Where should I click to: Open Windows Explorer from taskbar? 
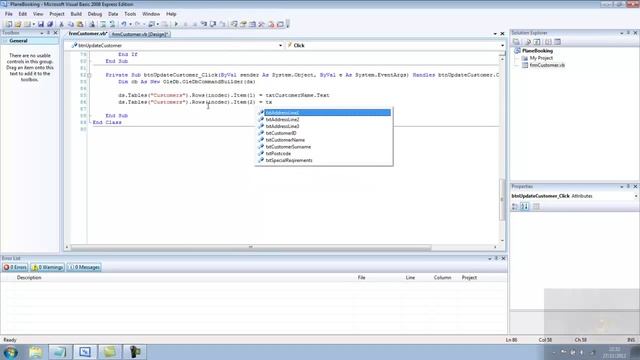pyautogui.click(x=36, y=352)
